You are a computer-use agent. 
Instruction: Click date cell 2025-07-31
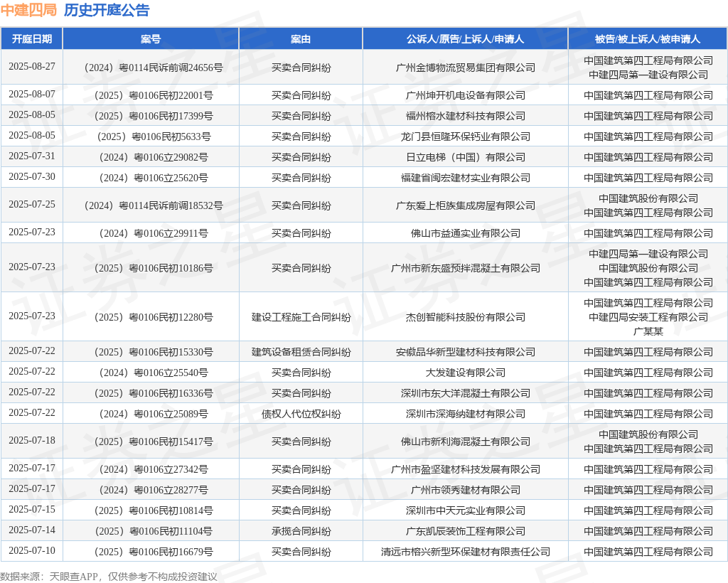[x=31, y=156]
